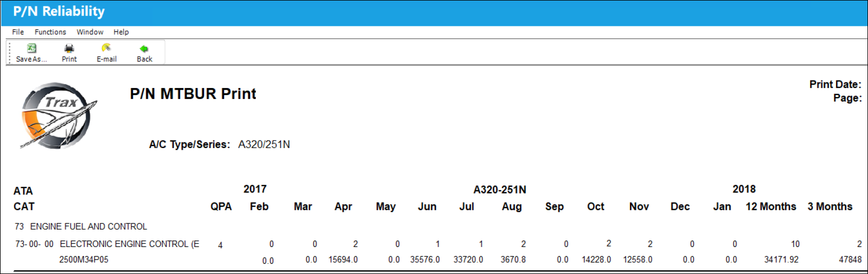Viewport: 868px width, 274px height.
Task: Click the 34171.92 twelve-month value
Action: tap(781, 259)
